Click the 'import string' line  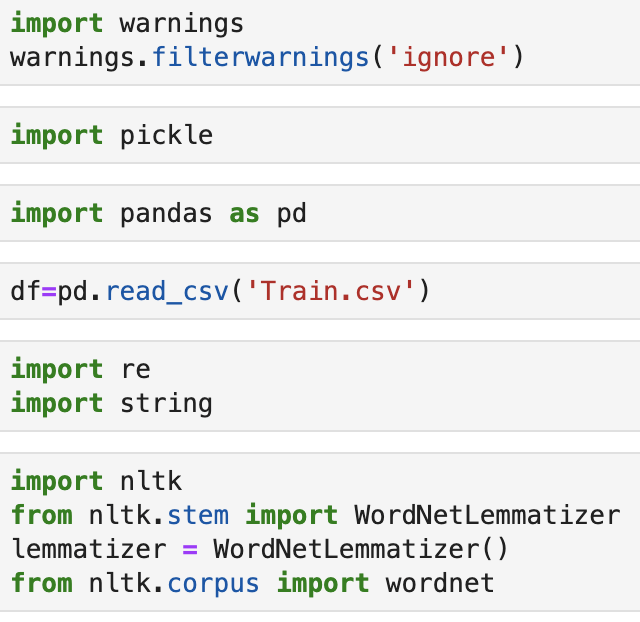click(112, 403)
